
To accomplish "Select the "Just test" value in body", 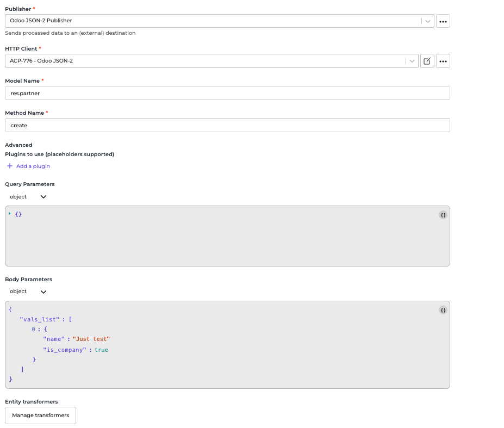I will pyautogui.click(x=91, y=339).
